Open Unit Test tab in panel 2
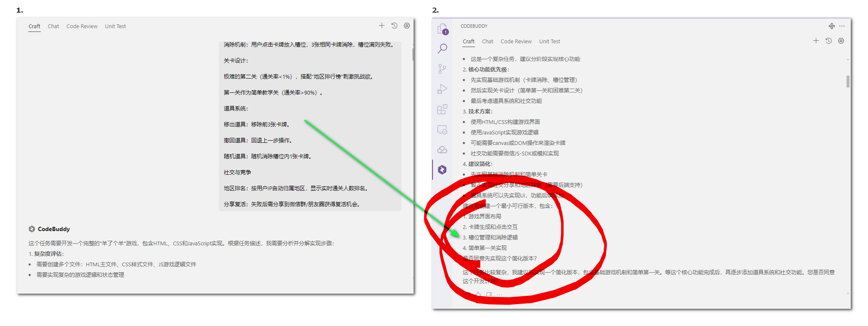The image size is (868, 326). 549,41
